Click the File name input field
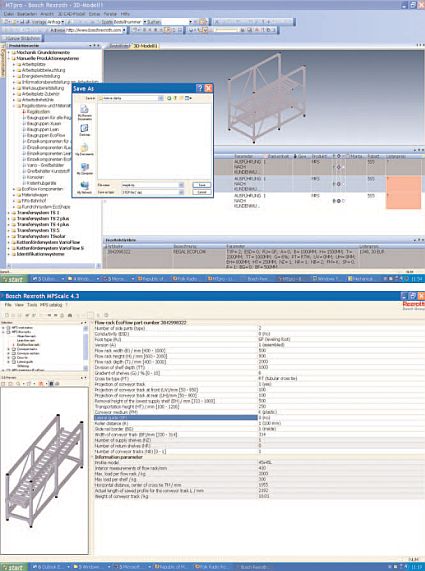The width and height of the screenshot is (425, 571). (149, 185)
